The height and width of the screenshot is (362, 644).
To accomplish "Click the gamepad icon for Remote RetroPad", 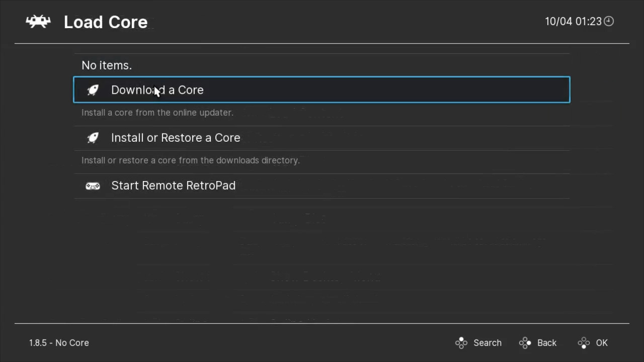I will (93, 186).
